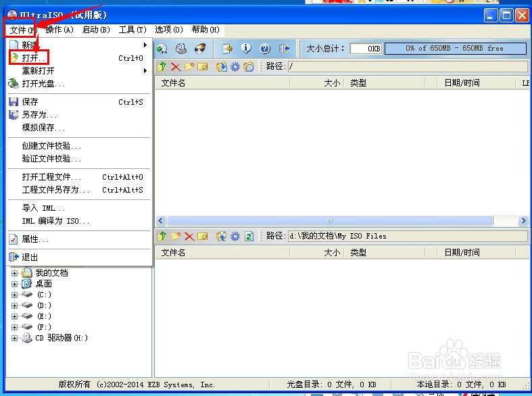Choose 保存 menu entry

tap(79, 102)
